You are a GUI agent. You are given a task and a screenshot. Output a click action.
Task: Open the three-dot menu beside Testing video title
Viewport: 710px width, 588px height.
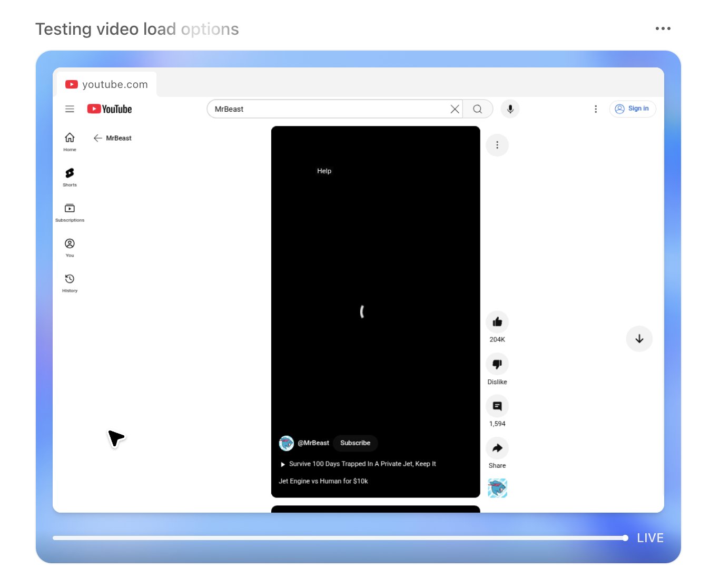[663, 28]
